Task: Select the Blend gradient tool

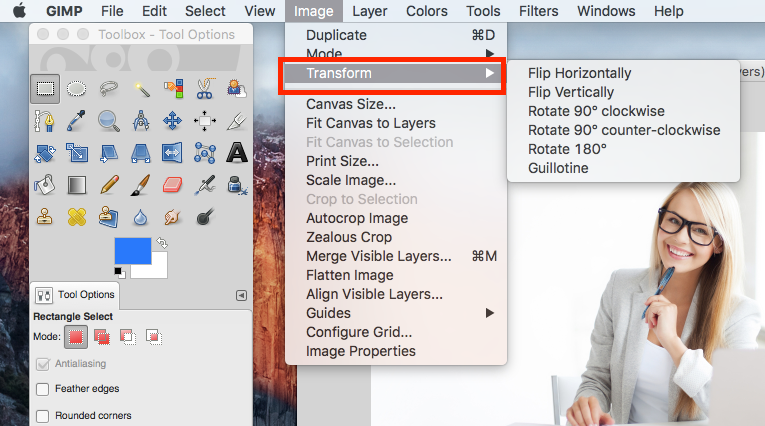Action: click(x=77, y=185)
